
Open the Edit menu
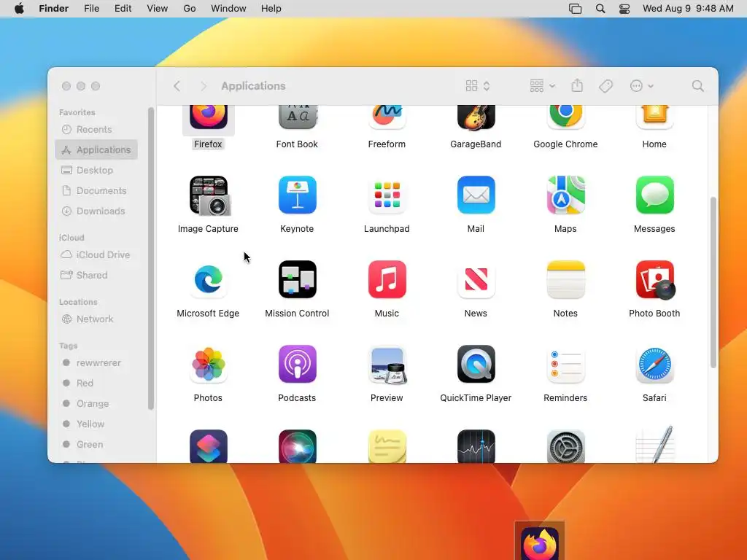(123, 9)
